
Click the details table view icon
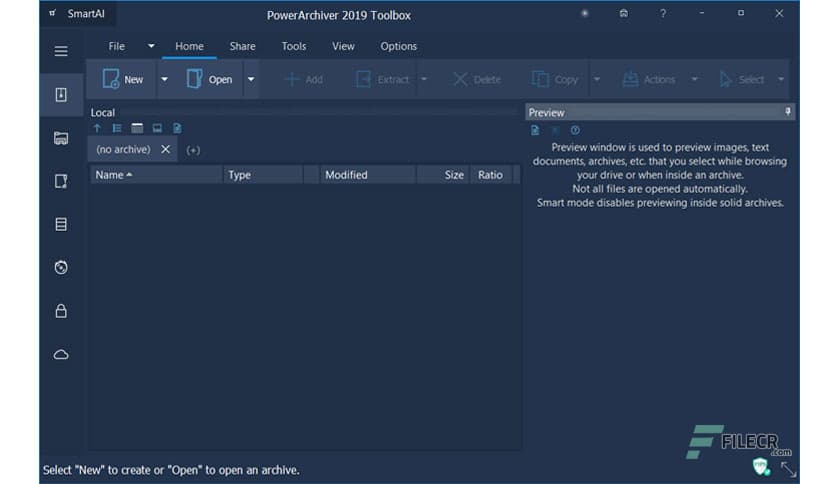pyautogui.click(x=137, y=128)
